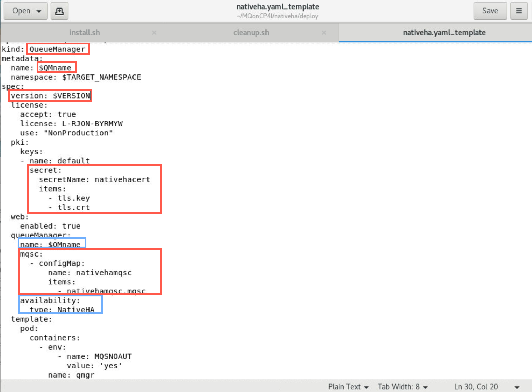Image resolution: width=532 pixels, height=392 pixels.
Task: Open the Tab Width: 8 dropdown
Action: point(403,387)
